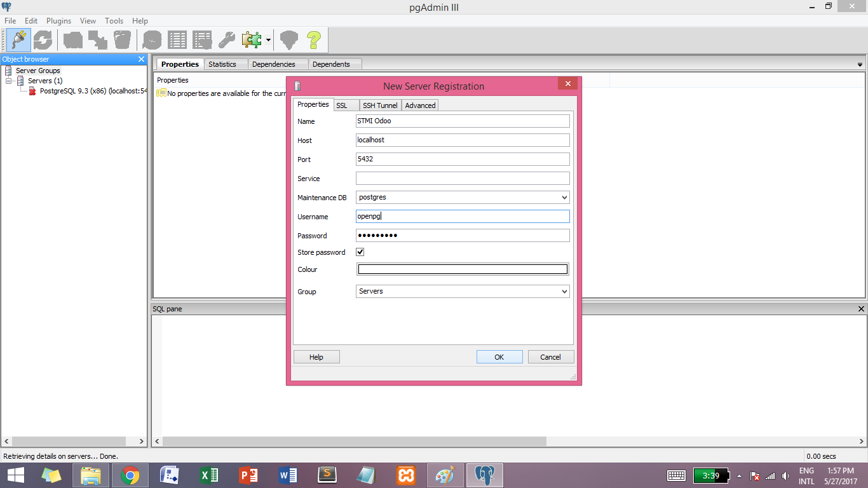Click the Name field containing STMI Odoo

(463, 121)
